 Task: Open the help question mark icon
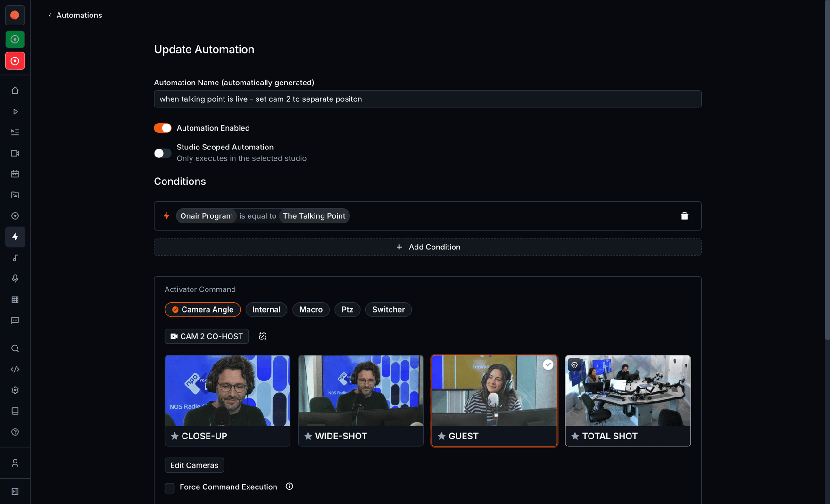point(15,432)
